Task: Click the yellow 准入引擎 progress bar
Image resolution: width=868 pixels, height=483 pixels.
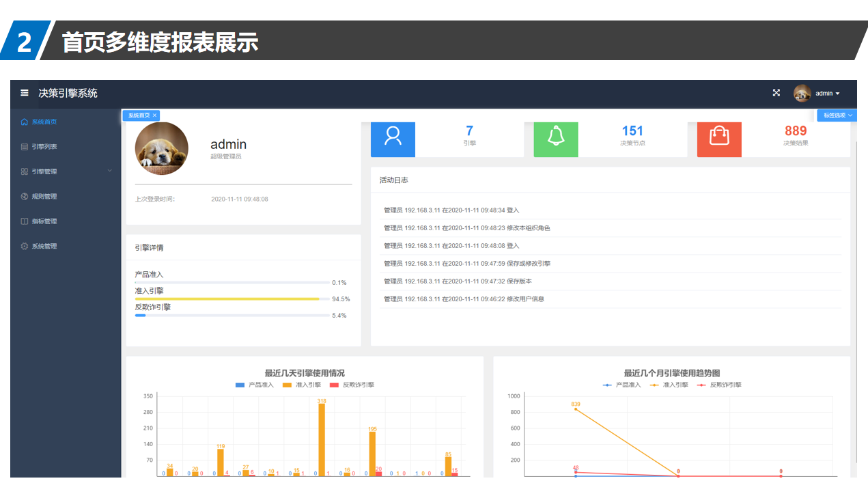Action: (232, 299)
